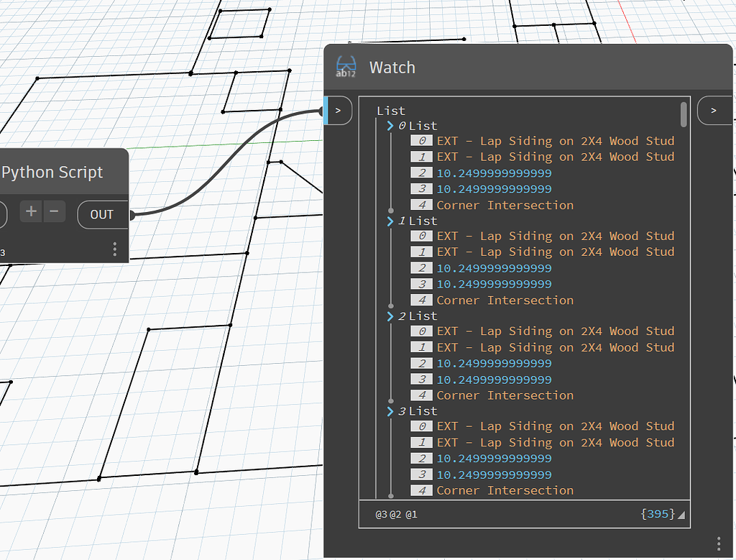The height and width of the screenshot is (560, 736).
Task: Collapse the first sublist labeled 0 List
Action: coord(389,125)
